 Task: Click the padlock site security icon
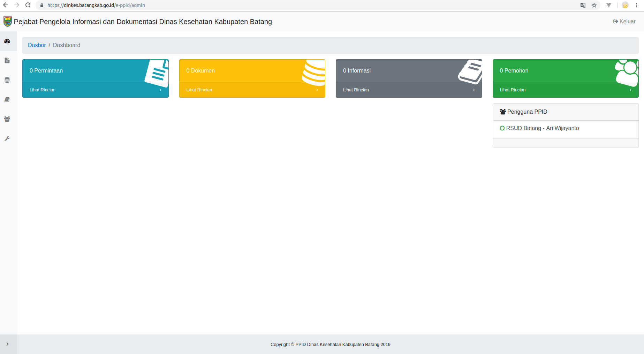(x=42, y=5)
